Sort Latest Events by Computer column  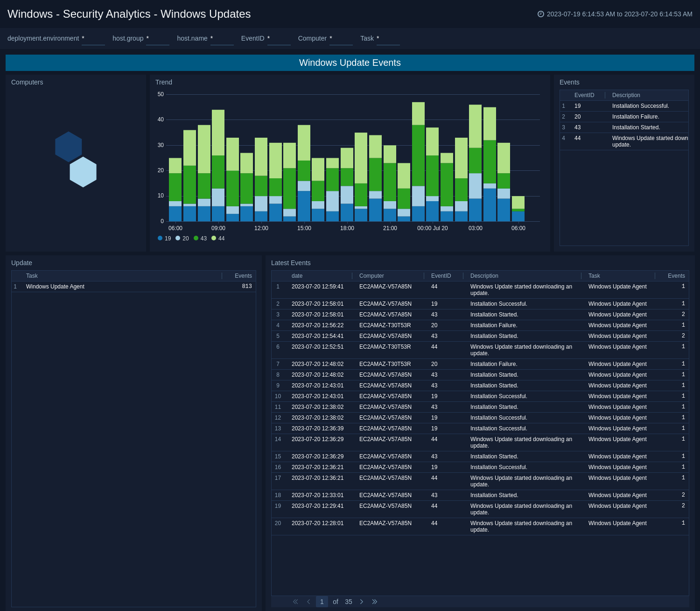tap(371, 276)
